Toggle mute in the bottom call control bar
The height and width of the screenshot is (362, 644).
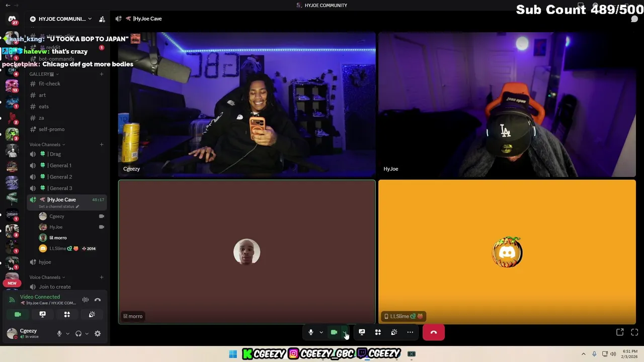311,332
